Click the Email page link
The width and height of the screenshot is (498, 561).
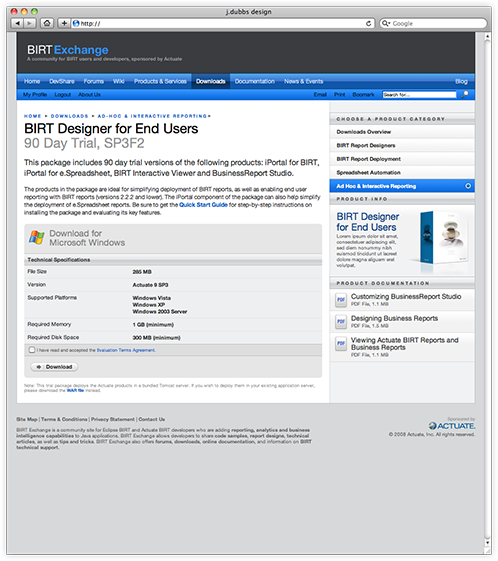(x=320, y=94)
